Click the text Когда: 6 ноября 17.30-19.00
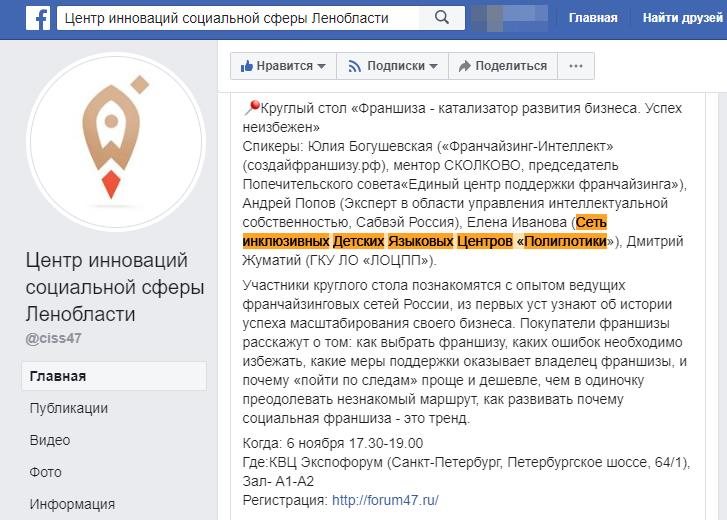Screen dimensions: 727x520 (x=332, y=443)
